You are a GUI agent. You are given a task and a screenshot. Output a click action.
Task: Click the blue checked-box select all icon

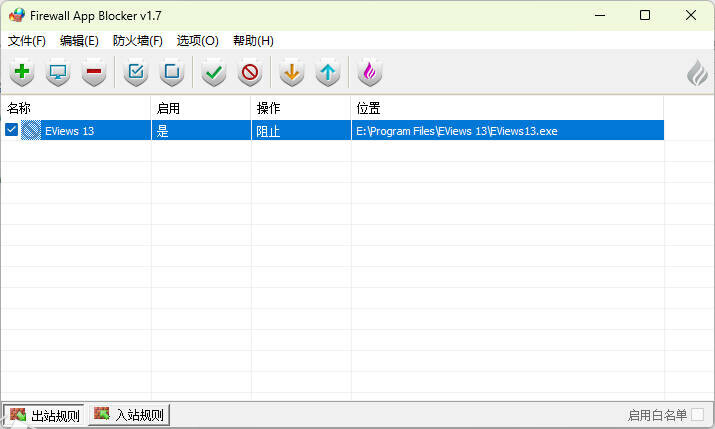(136, 72)
